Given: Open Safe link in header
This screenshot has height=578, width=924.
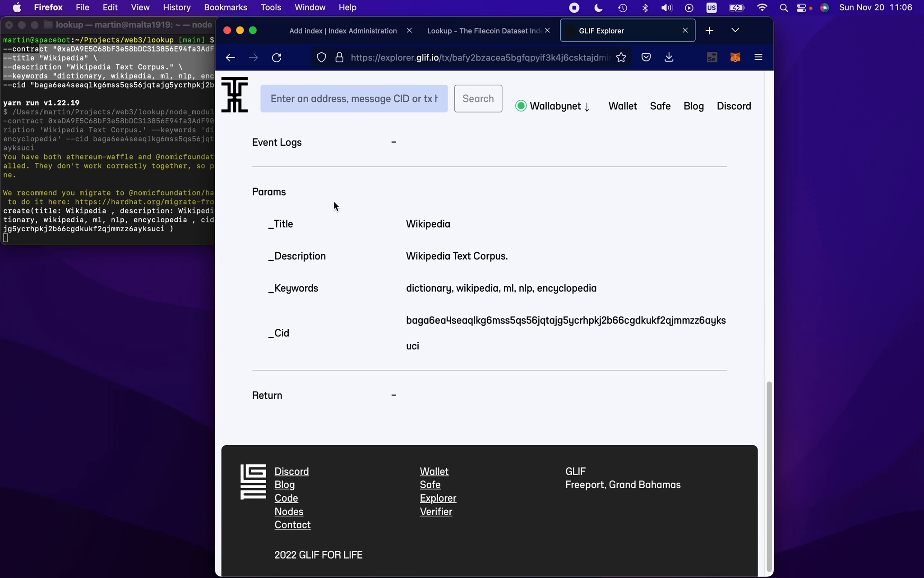Looking at the screenshot, I should pos(660,106).
